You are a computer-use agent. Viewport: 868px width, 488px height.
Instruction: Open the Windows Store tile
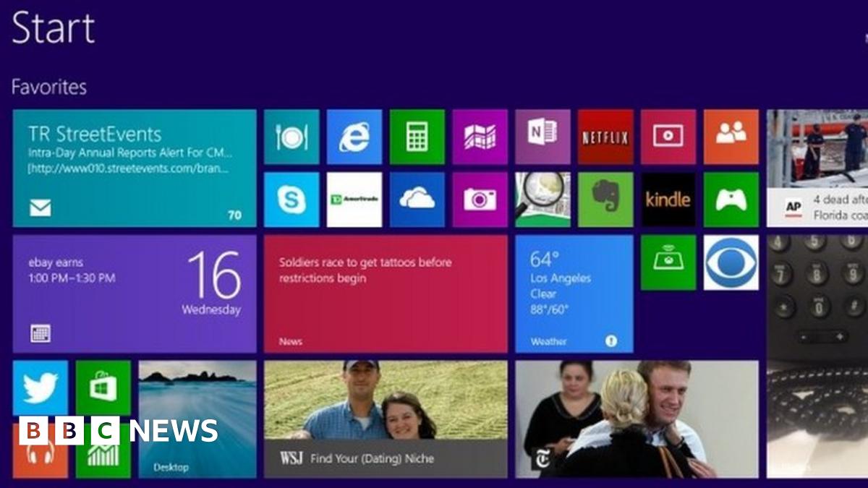tap(103, 388)
